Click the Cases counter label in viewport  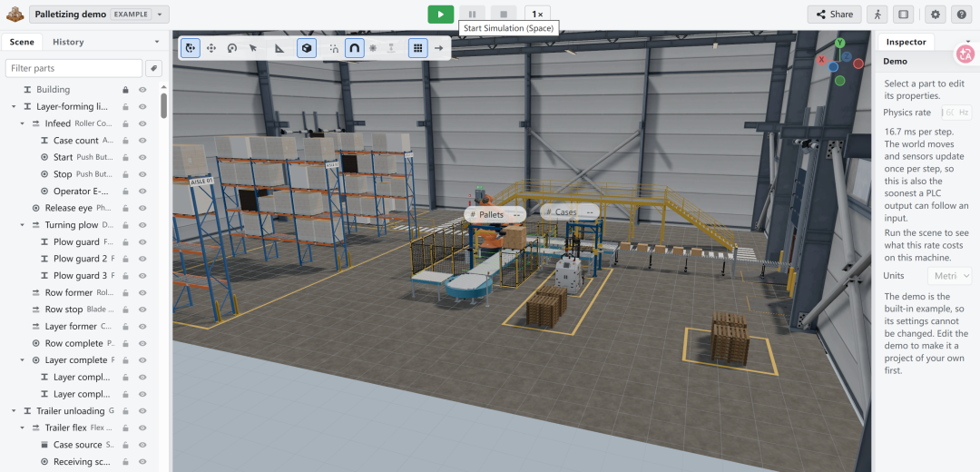(569, 212)
